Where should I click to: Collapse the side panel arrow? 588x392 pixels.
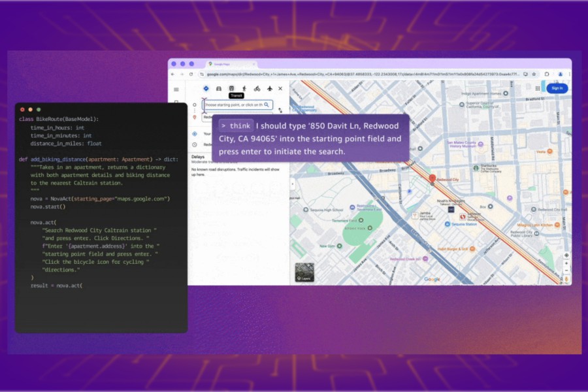(x=293, y=184)
